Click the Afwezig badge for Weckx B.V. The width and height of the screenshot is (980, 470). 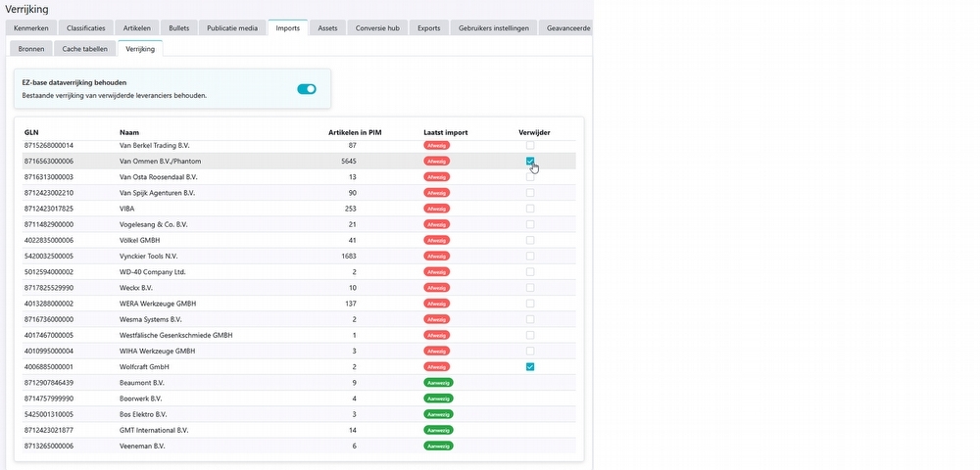coord(436,288)
